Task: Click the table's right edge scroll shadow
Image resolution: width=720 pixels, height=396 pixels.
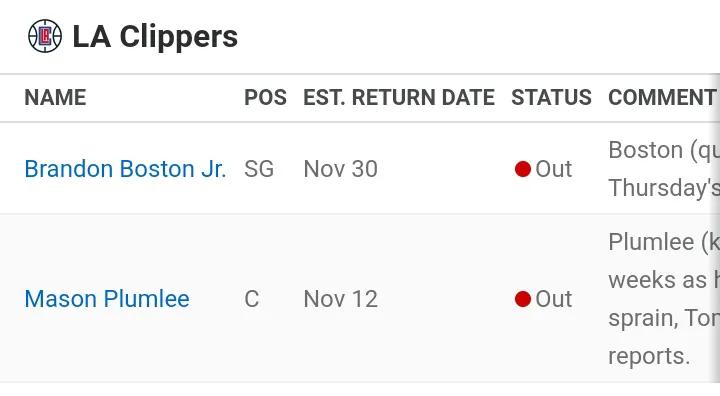Action: [717, 228]
